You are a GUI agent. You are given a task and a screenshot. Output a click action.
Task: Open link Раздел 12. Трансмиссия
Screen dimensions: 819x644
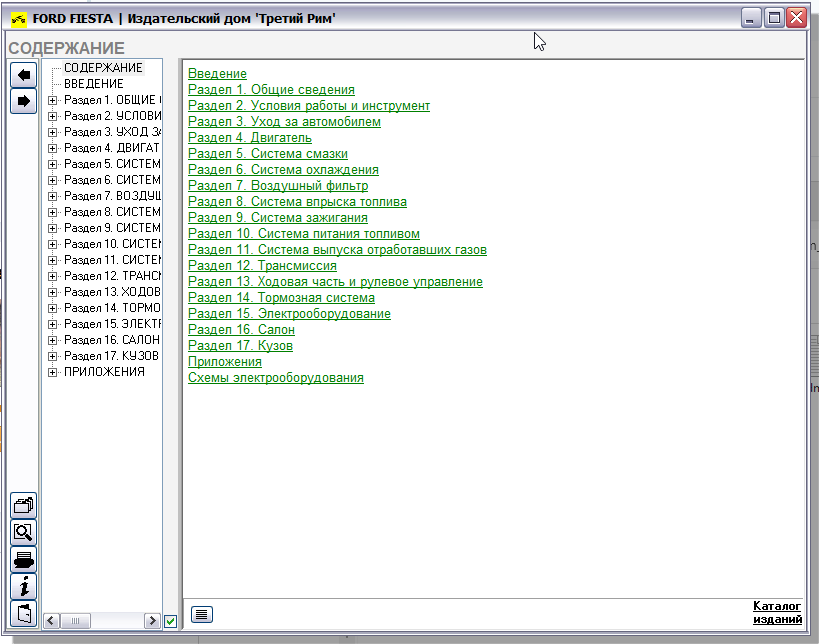(262, 266)
